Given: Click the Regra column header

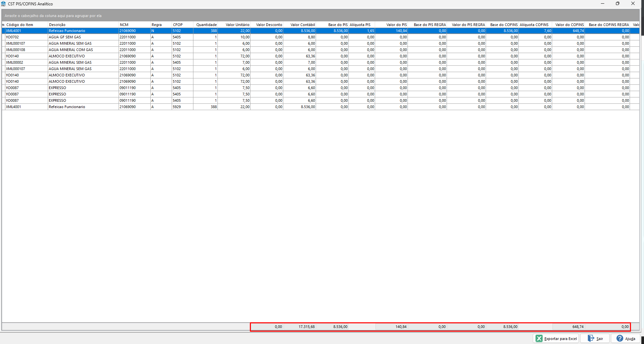Looking at the screenshot, I should 161,25.
